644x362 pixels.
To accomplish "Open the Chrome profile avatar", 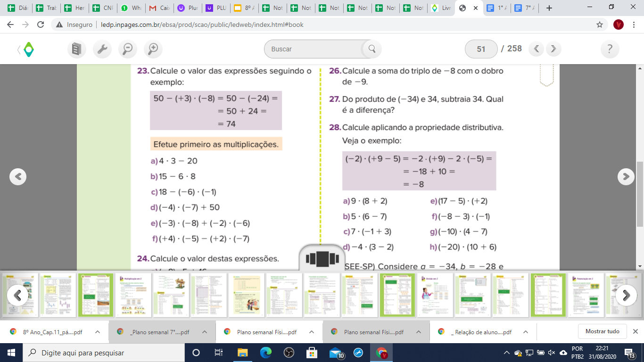I will click(x=619, y=25).
